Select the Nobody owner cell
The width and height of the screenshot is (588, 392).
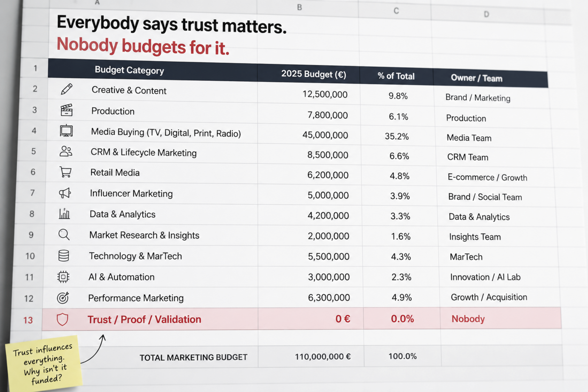tap(501, 318)
